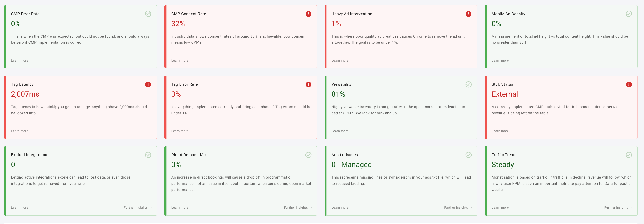The image size is (644, 224).
Task: Click the Mobile Ad Density checkmark icon
Action: [x=629, y=14]
